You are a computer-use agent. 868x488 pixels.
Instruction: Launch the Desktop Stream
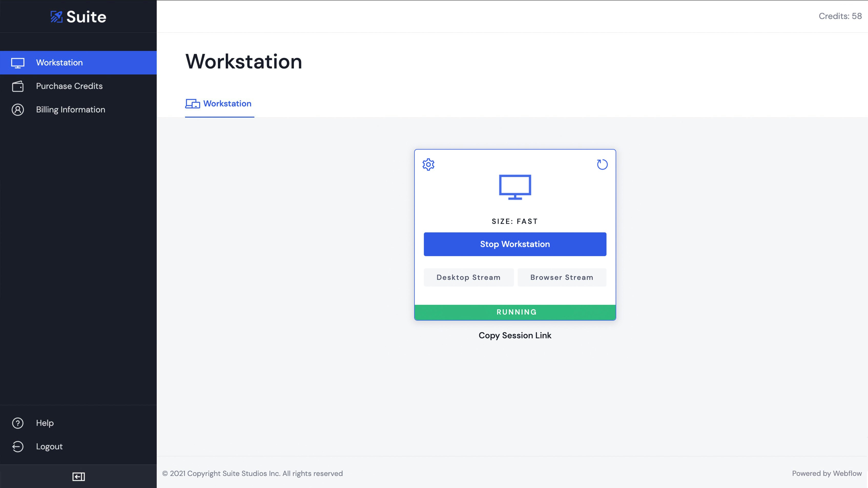[468, 277]
